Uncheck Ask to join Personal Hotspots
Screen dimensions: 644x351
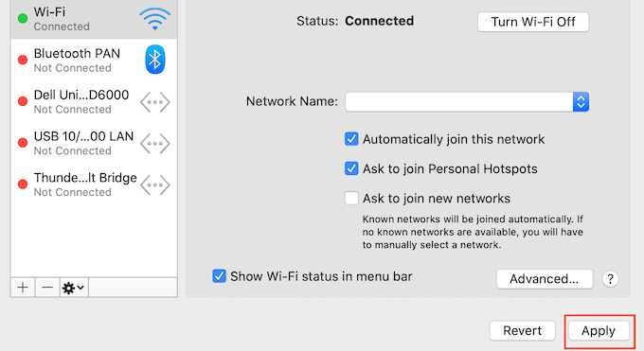tap(351, 168)
